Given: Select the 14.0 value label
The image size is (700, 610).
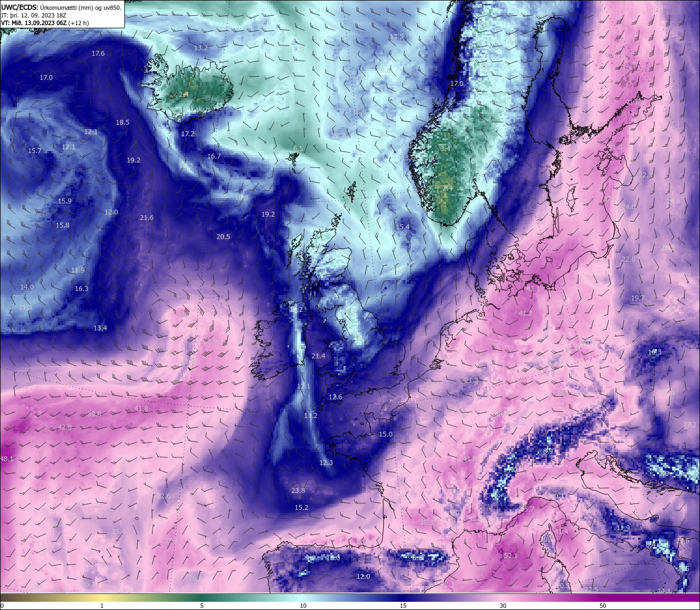Looking at the screenshot, I should pyautogui.click(x=27, y=287).
